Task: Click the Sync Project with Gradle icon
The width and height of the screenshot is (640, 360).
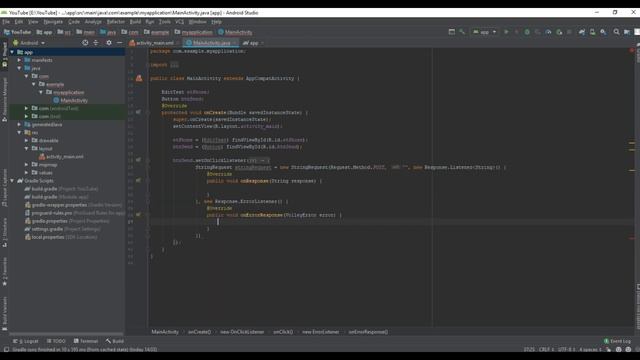Action: click(x=582, y=32)
